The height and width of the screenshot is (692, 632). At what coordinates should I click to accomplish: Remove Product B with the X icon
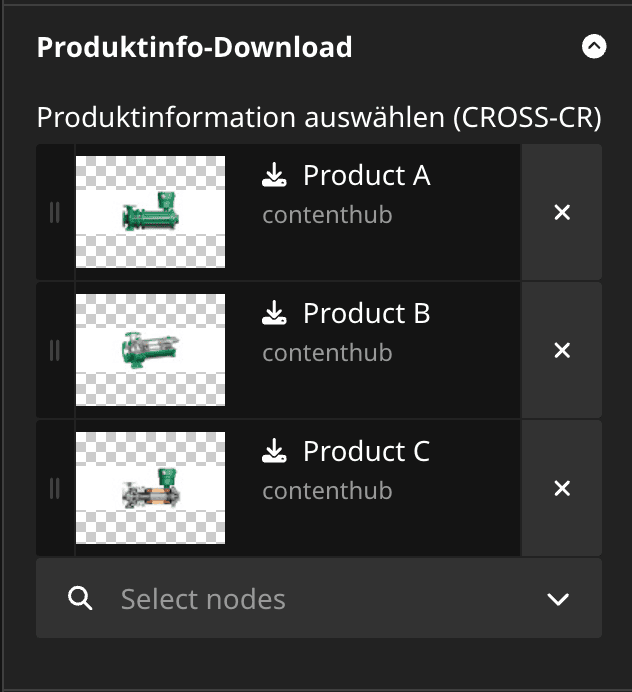point(562,350)
